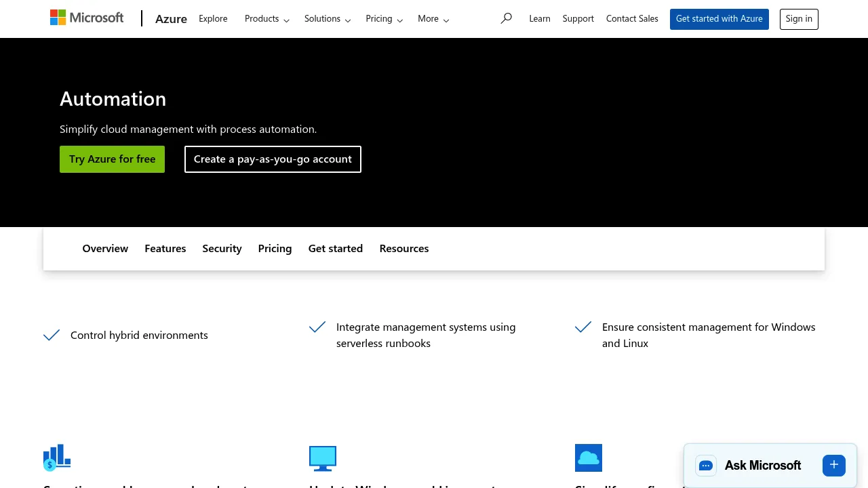Image resolution: width=868 pixels, height=488 pixels.
Task: Open the Explore menu item
Action: 213,19
